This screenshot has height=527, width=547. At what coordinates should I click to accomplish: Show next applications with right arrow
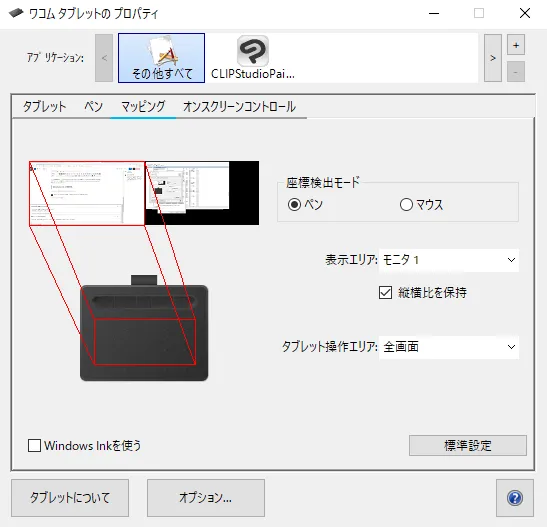(x=493, y=58)
